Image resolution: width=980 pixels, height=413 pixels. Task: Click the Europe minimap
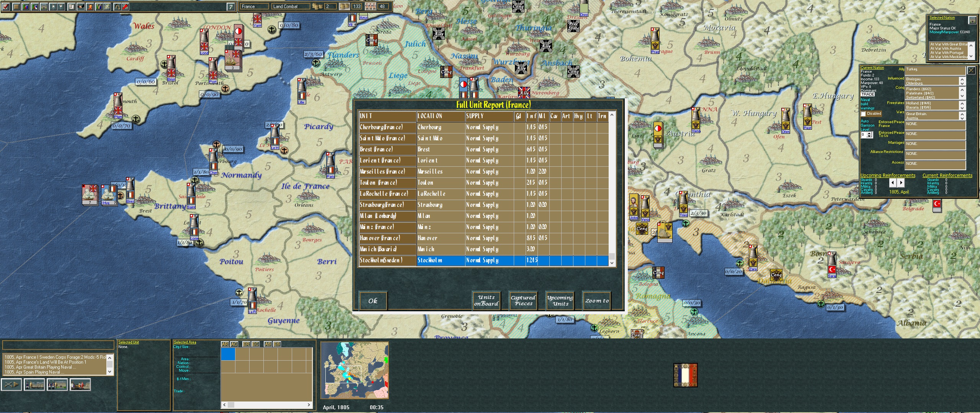pyautogui.click(x=355, y=371)
